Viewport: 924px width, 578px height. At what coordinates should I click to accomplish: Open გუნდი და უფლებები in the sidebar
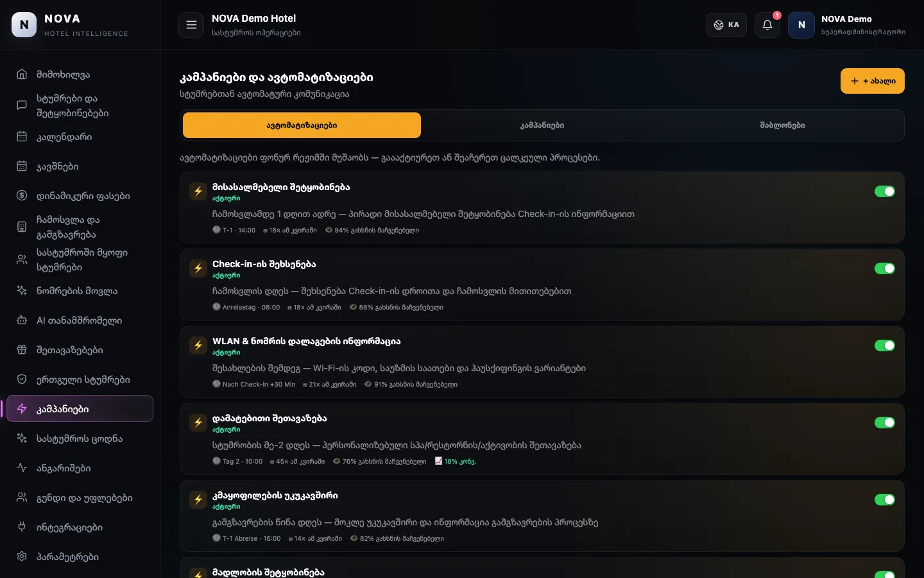[80, 498]
